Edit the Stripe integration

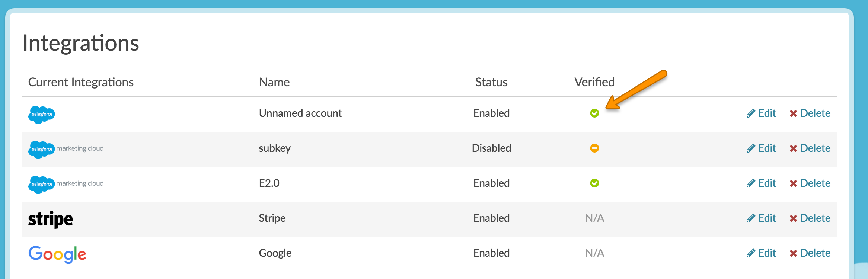pyautogui.click(x=761, y=218)
